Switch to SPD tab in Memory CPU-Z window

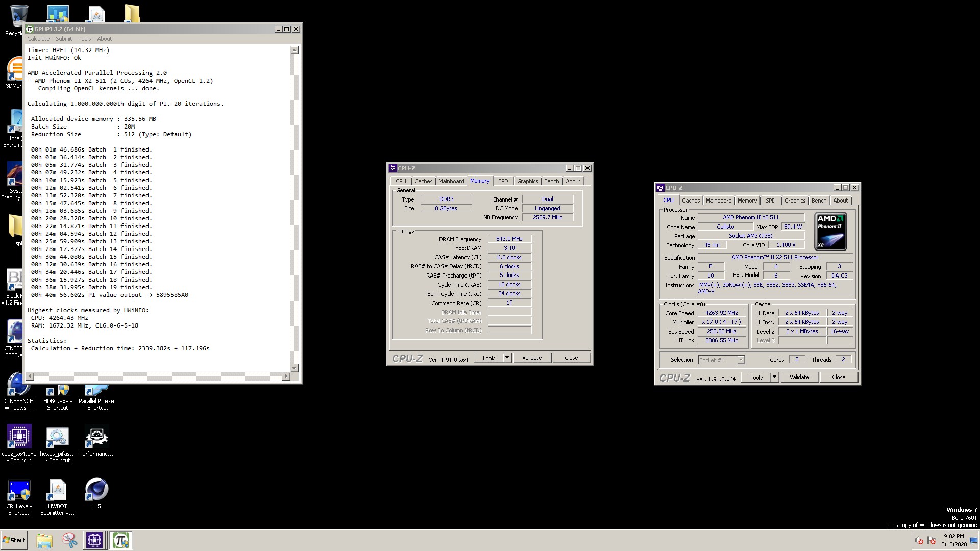tap(503, 181)
